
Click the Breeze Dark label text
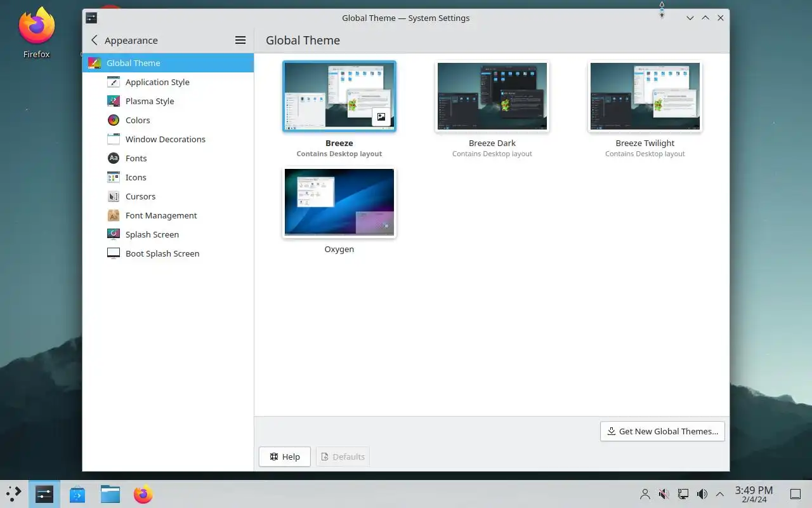click(492, 143)
